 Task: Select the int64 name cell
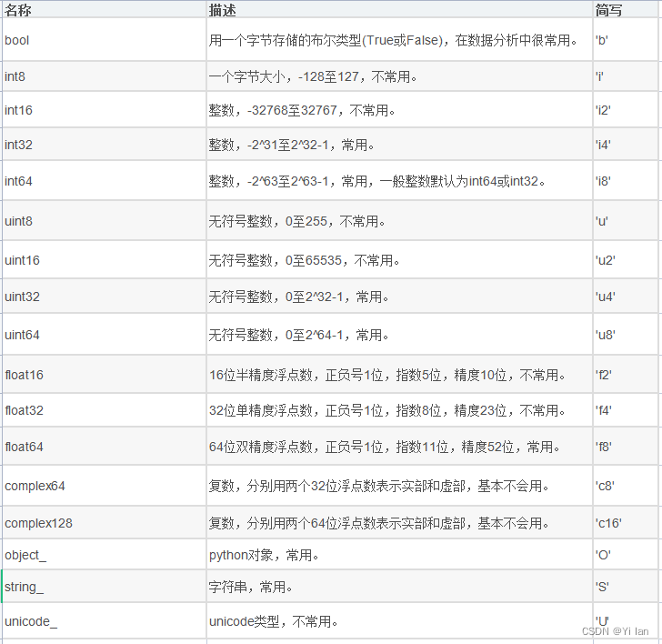[x=104, y=181]
